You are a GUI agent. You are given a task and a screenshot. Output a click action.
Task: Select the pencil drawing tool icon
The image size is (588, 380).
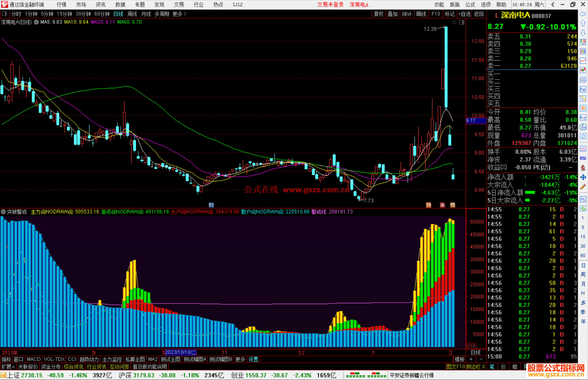(x=583, y=187)
